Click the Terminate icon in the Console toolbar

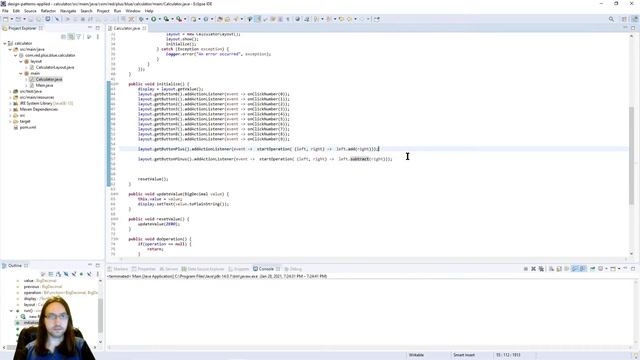click(526, 269)
